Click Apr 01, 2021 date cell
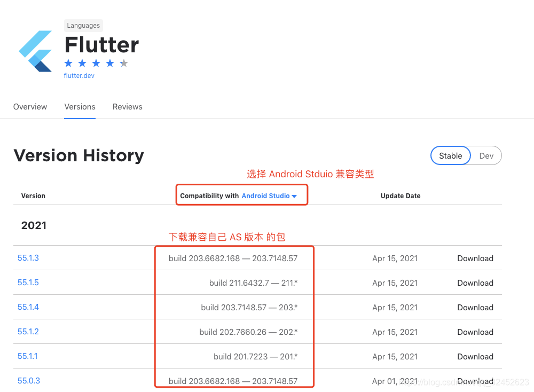 pyautogui.click(x=395, y=381)
